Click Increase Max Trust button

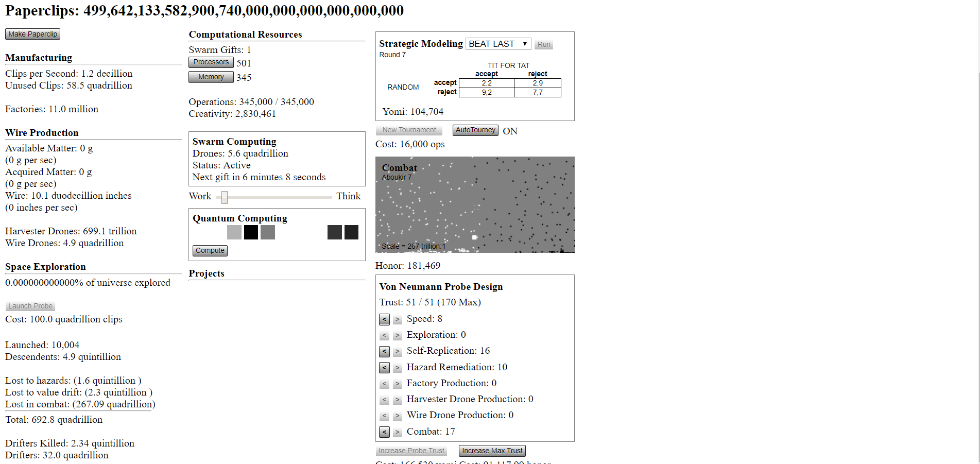(x=492, y=451)
